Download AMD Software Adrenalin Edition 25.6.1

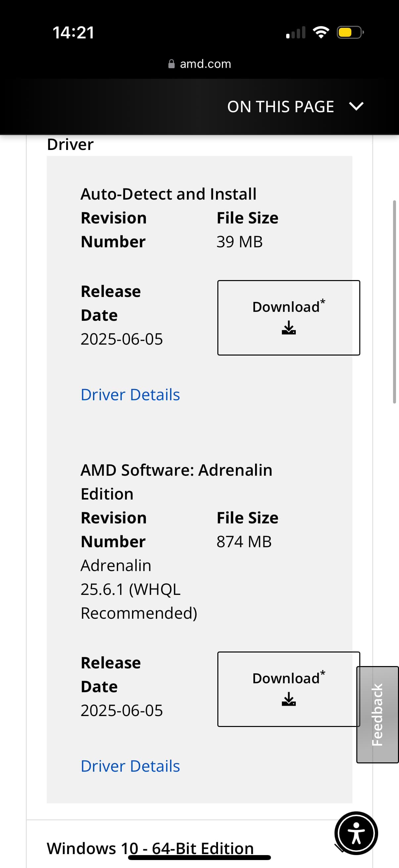(288, 689)
